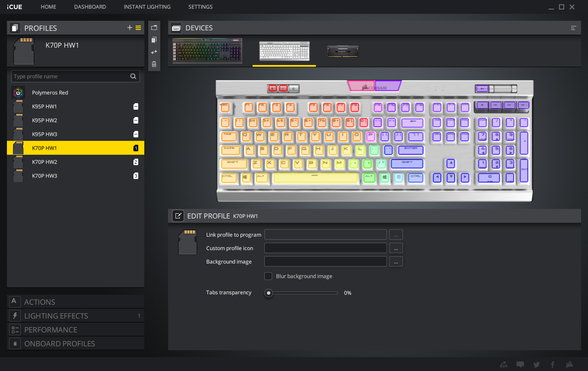Click the Profiles header icon

tap(15, 28)
